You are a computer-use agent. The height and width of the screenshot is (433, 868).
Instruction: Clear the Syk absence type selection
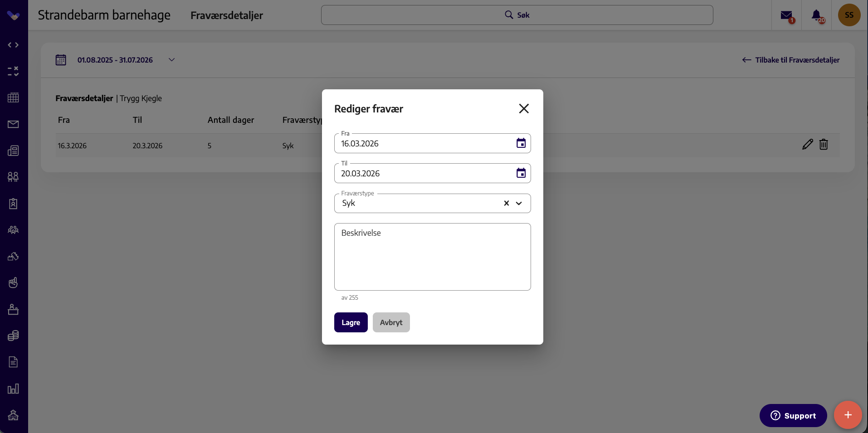coord(507,203)
